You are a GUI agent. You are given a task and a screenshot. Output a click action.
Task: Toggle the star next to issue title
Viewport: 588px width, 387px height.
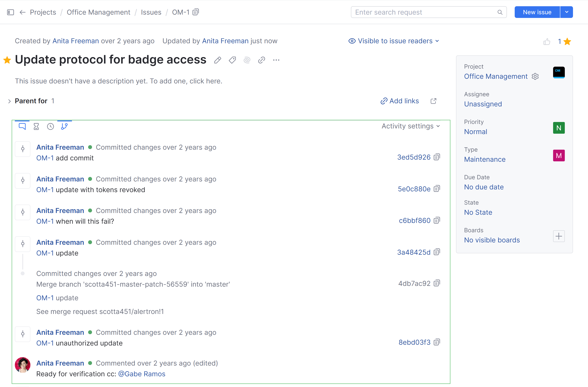[x=7, y=60]
